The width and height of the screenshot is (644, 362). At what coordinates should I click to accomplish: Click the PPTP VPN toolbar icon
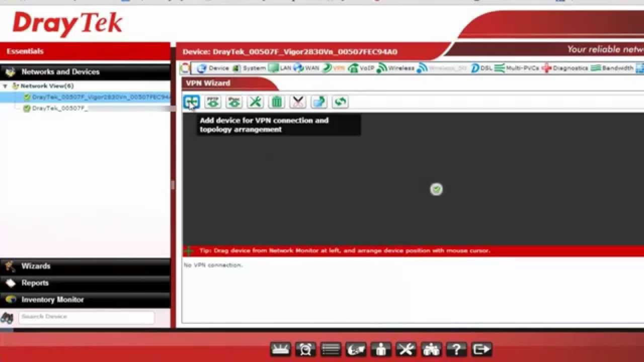pyautogui.click(x=213, y=102)
